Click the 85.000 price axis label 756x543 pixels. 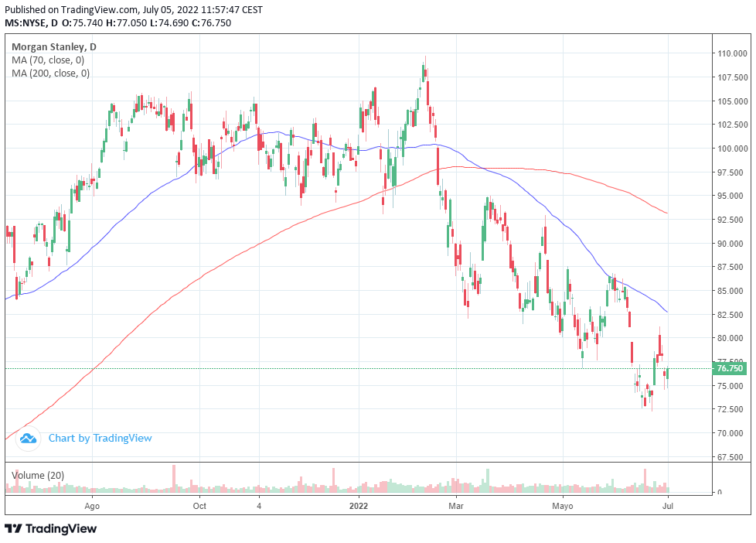click(732, 291)
